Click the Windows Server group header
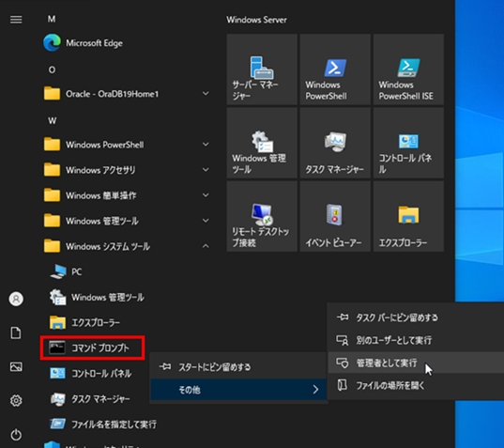 pos(256,20)
